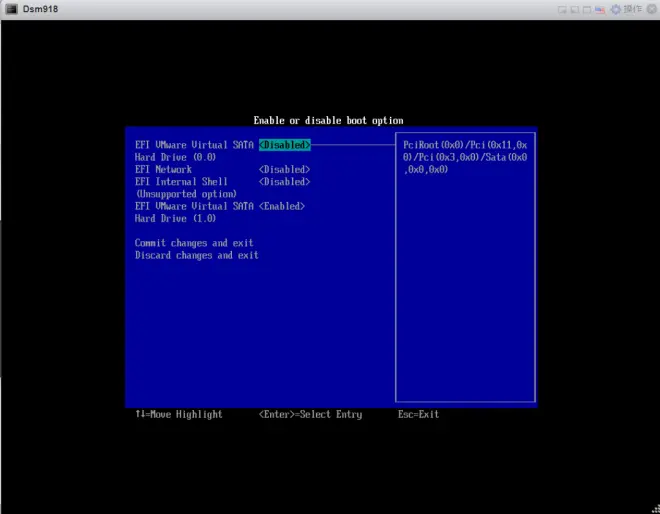Click the second console view icon in the title bar
The image size is (660, 514).
point(575,10)
